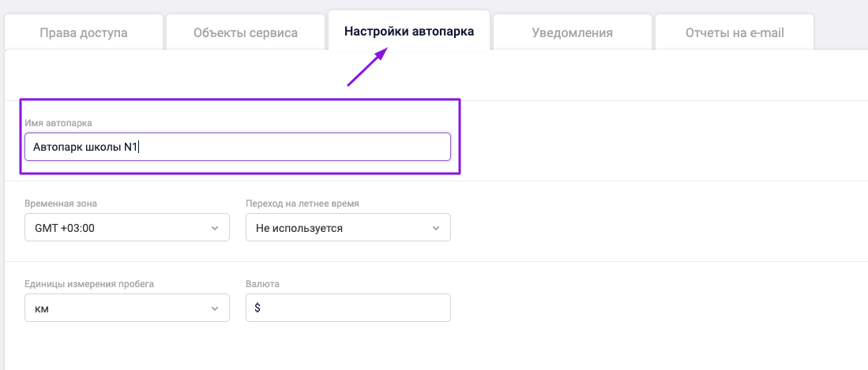Screen dimensions: 868x370
Task: Click the Единицы измерения пробега label
Action: (89, 284)
